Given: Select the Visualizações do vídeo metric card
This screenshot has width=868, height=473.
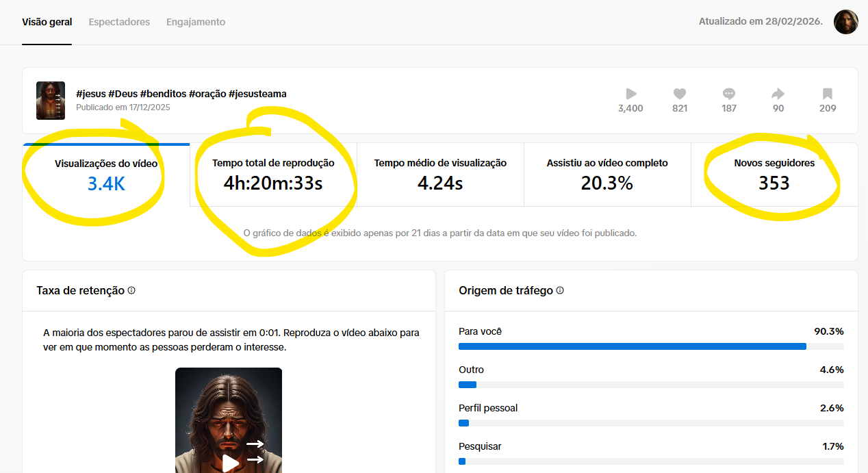Looking at the screenshot, I should [106, 175].
